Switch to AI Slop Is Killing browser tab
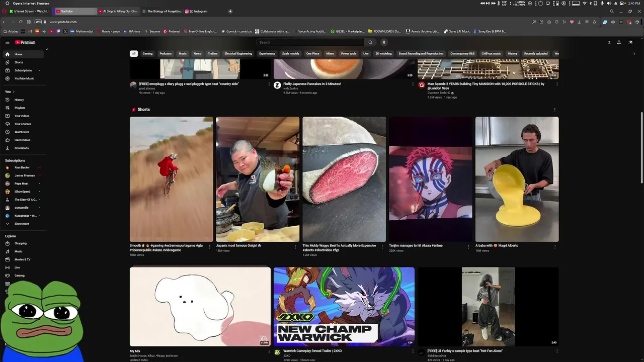 119,11
